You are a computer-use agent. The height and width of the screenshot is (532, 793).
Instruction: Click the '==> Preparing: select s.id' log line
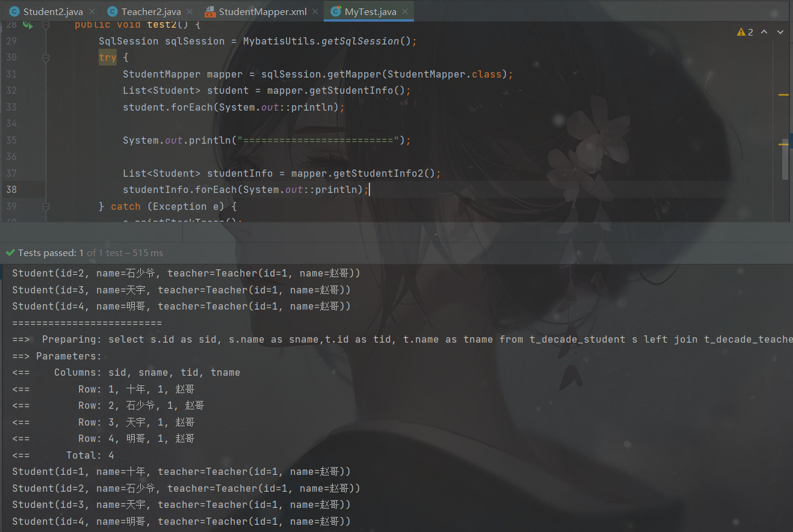click(403, 339)
